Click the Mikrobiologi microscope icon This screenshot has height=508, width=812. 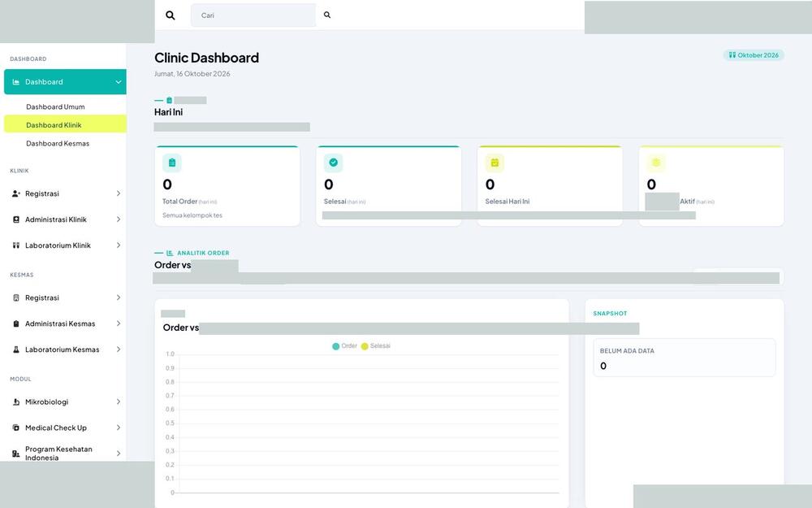tap(16, 402)
